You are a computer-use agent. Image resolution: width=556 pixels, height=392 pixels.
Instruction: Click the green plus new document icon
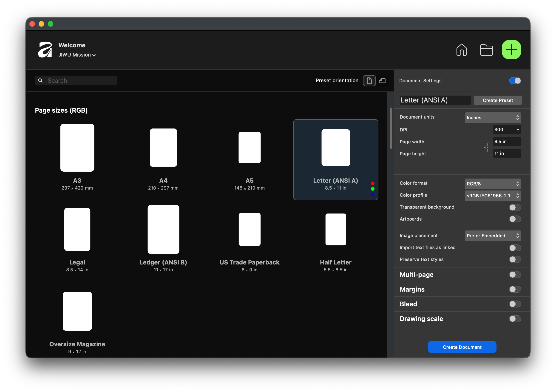click(511, 50)
